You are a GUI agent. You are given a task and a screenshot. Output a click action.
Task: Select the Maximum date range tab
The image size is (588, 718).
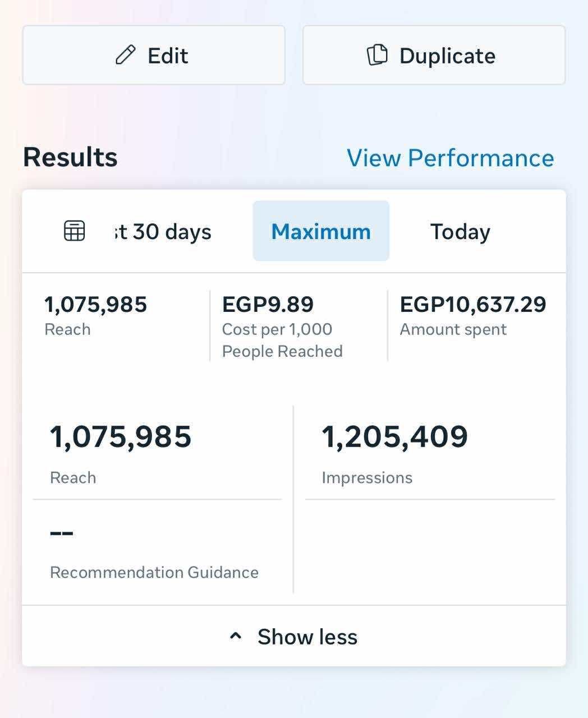[321, 231]
